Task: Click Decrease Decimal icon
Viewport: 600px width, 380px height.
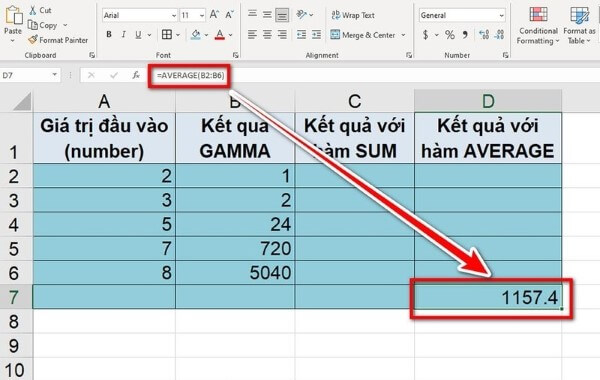Action: click(499, 35)
